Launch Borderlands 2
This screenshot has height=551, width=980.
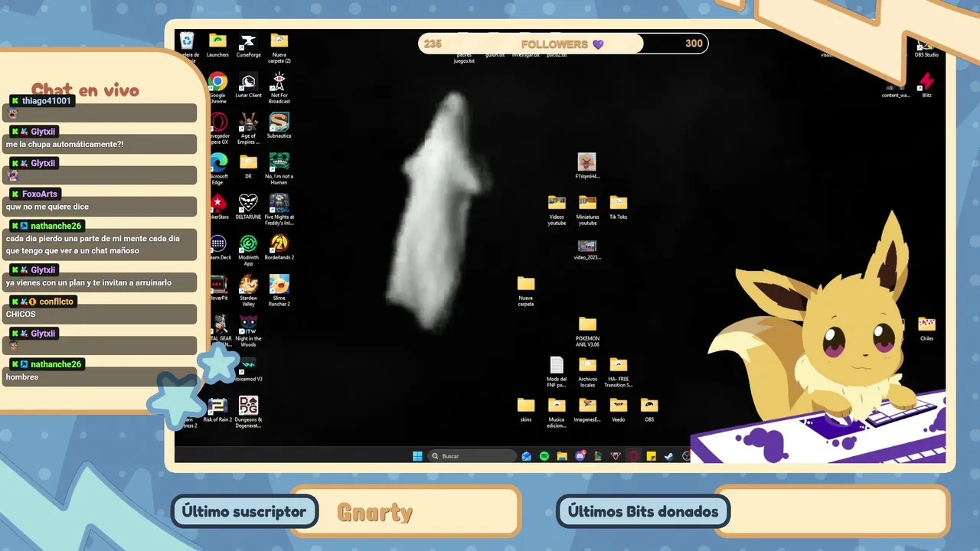click(279, 248)
